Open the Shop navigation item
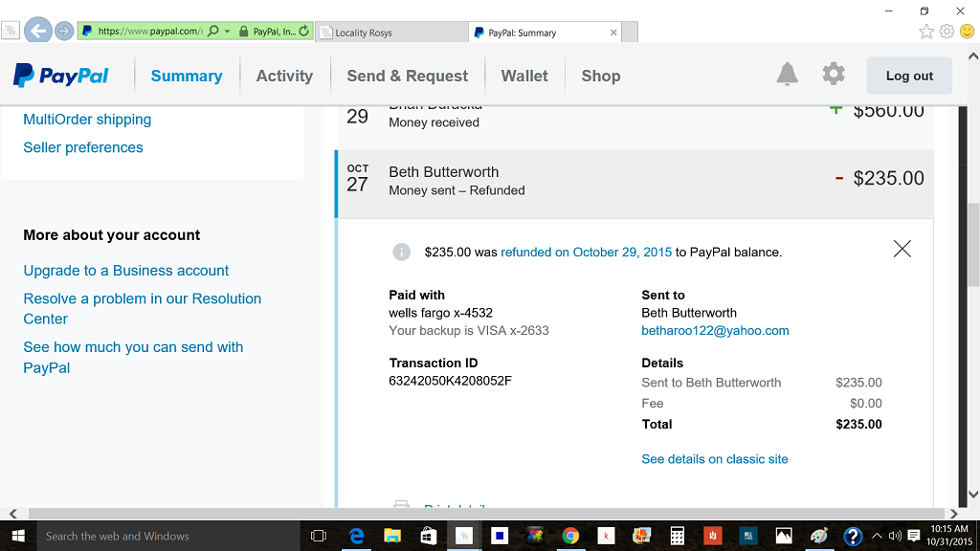The width and height of the screenshot is (980, 551). tap(601, 76)
